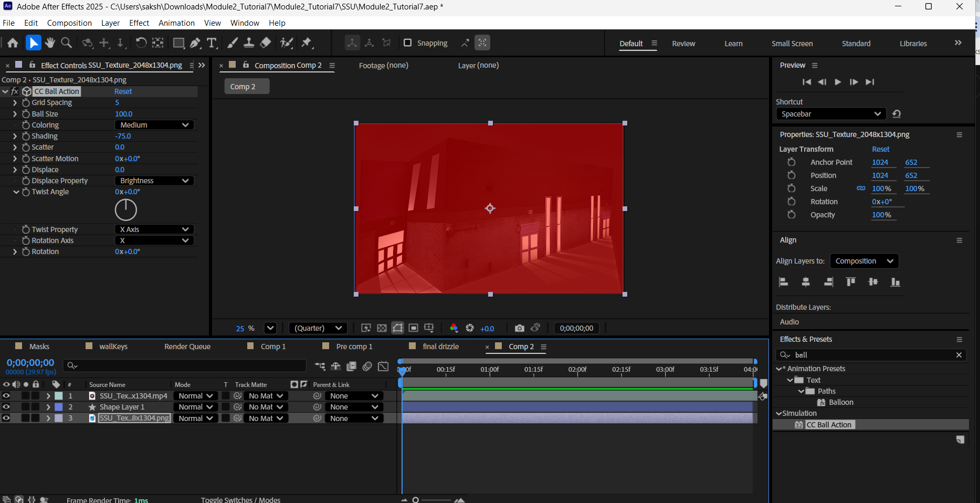This screenshot has height=503, width=980.
Task: Collapse the Paths folder in Animation Presets
Action: click(x=800, y=391)
